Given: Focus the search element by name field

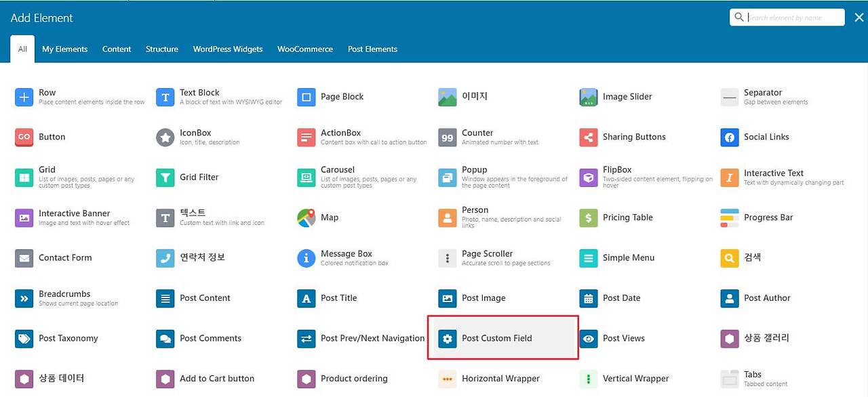Looking at the screenshot, I should click(787, 18).
